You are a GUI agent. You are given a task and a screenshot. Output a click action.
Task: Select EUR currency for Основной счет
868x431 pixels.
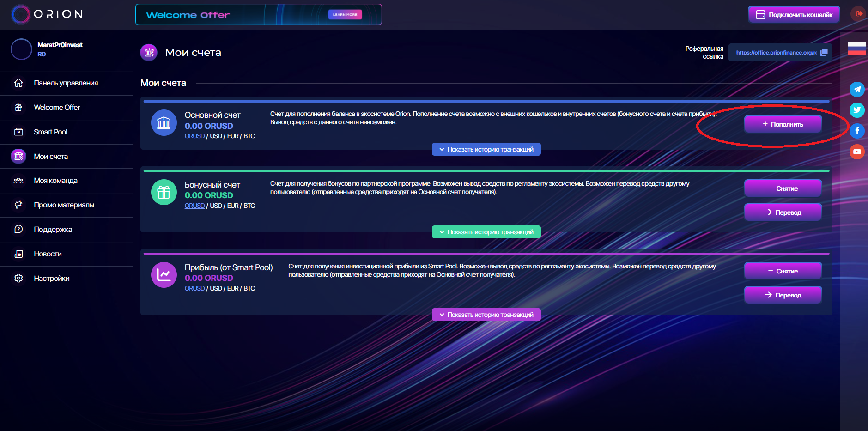pyautogui.click(x=233, y=136)
